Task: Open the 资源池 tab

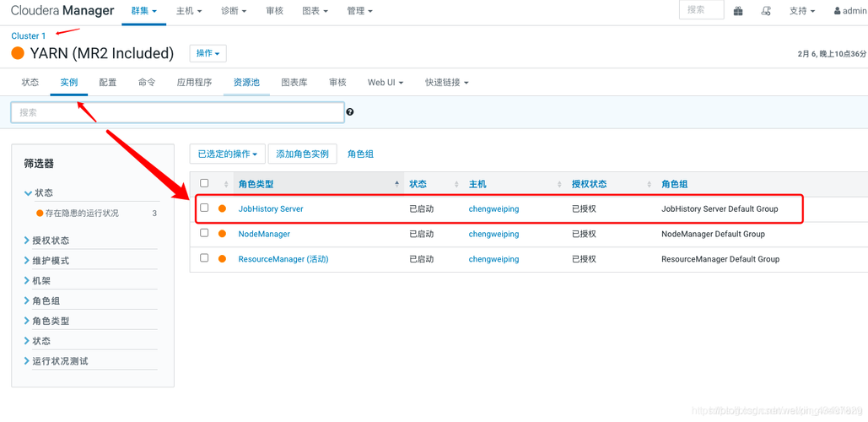Action: [x=246, y=83]
